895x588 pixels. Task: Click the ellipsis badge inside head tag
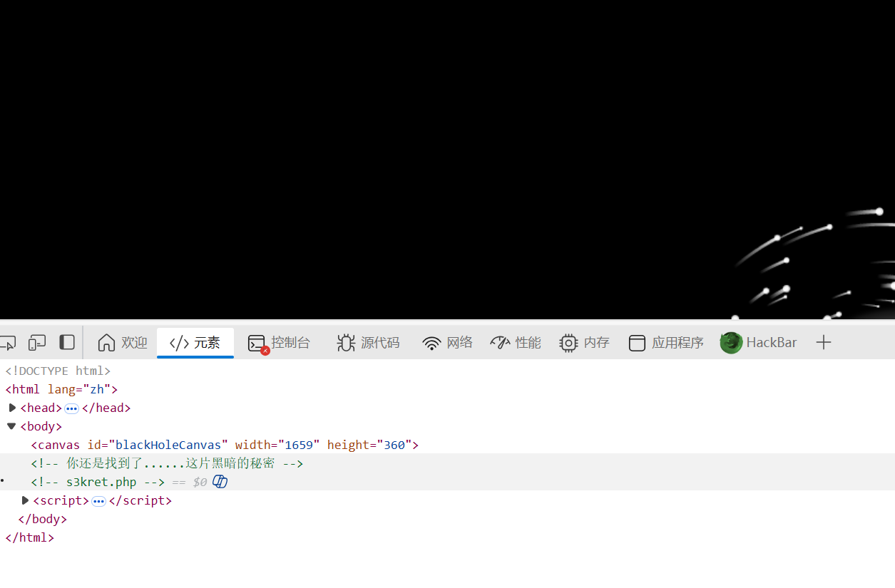(x=72, y=408)
